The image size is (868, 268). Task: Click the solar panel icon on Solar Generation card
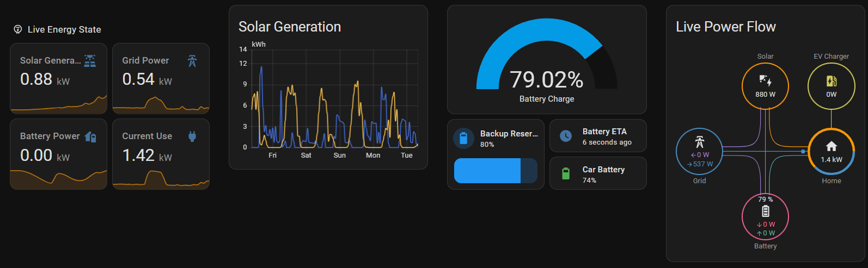(x=90, y=61)
